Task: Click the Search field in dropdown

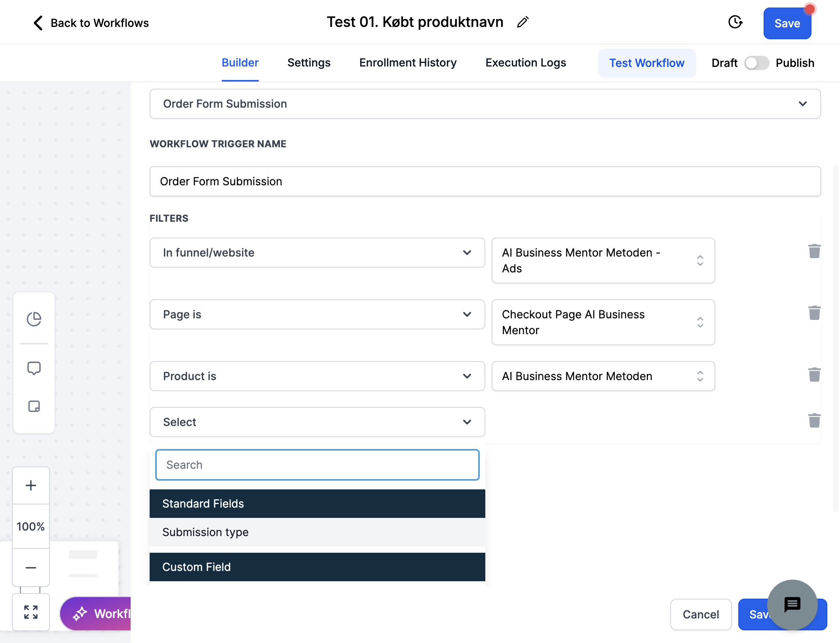Action: 317,465
